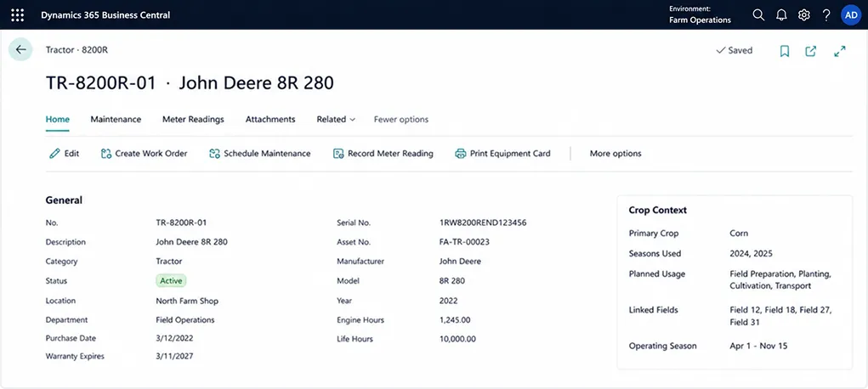Click the Schedule Maintenance icon

tap(214, 153)
